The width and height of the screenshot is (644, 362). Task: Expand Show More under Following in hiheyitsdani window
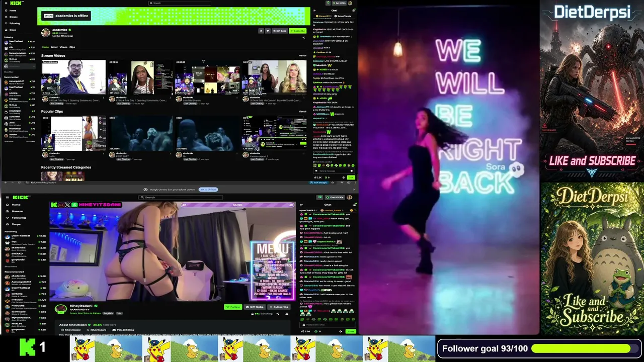click(11, 266)
